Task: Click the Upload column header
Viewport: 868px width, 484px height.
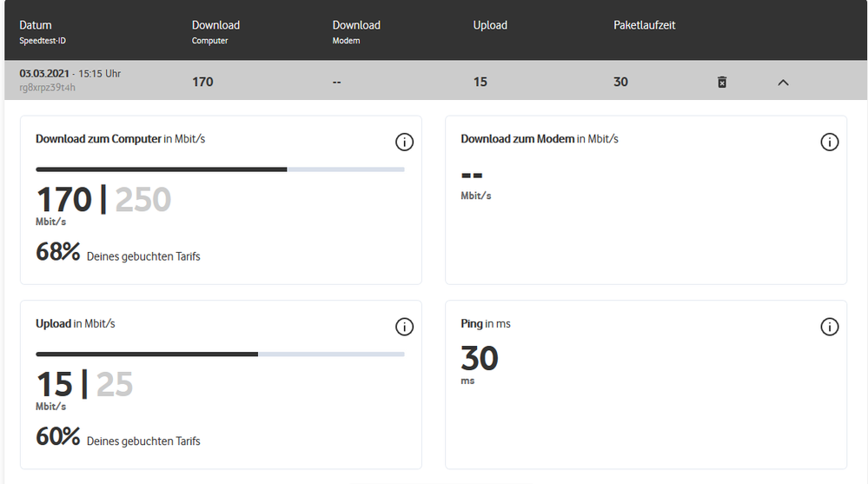Action: pyautogui.click(x=490, y=25)
